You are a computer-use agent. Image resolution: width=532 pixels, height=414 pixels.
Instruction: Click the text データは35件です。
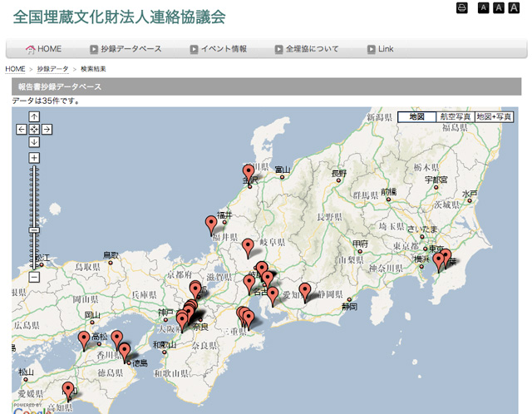click(46, 101)
